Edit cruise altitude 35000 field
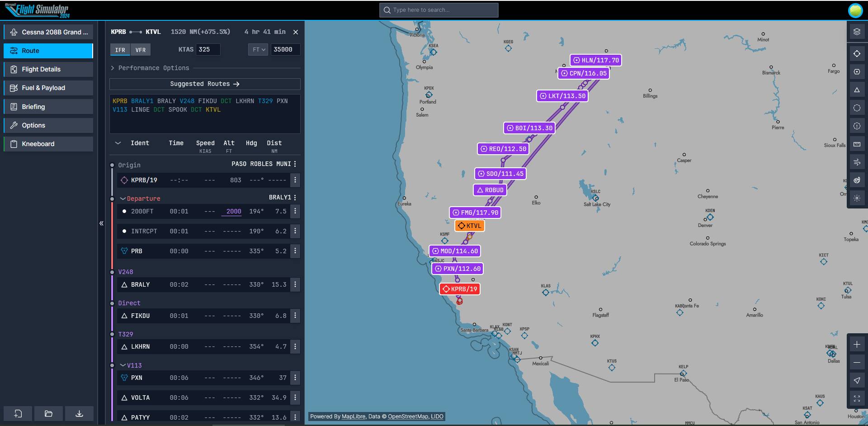 (285, 50)
